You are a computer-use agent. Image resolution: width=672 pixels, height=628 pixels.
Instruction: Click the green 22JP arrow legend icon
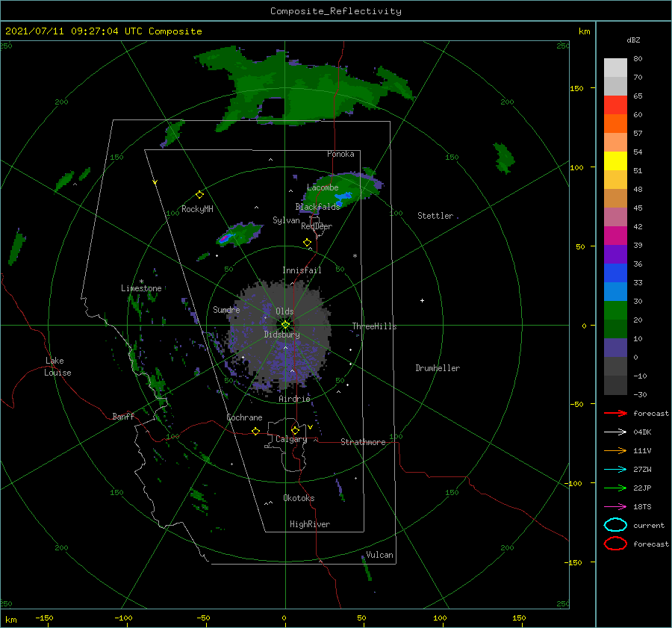pyautogui.click(x=615, y=488)
